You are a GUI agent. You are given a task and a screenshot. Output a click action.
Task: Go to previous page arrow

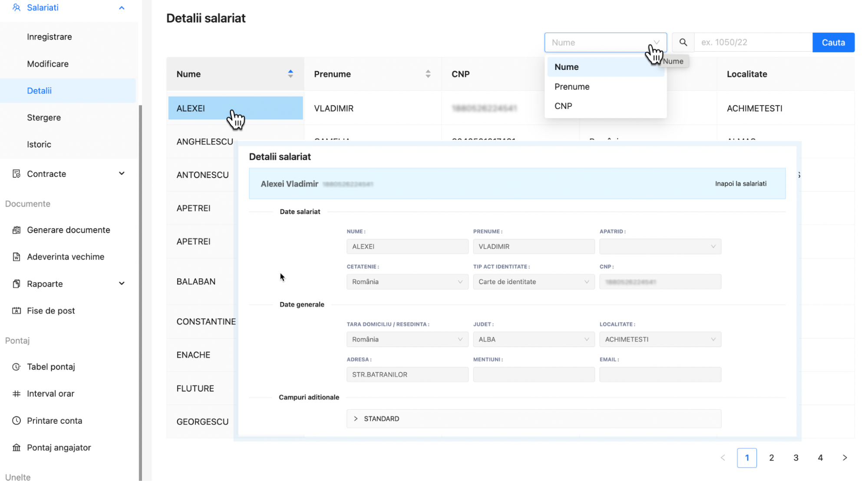723,458
